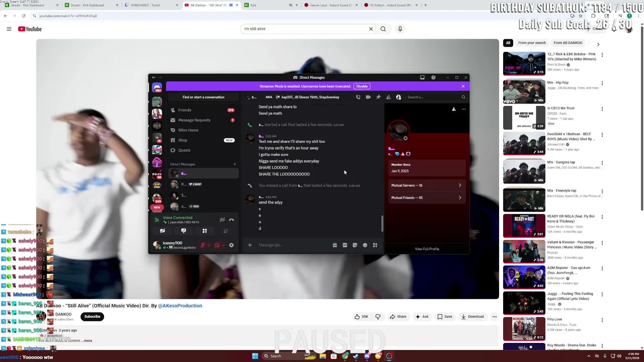This screenshot has height=362, width=644.
Task: Like the YouTube video (35K)
Action: 362,317
